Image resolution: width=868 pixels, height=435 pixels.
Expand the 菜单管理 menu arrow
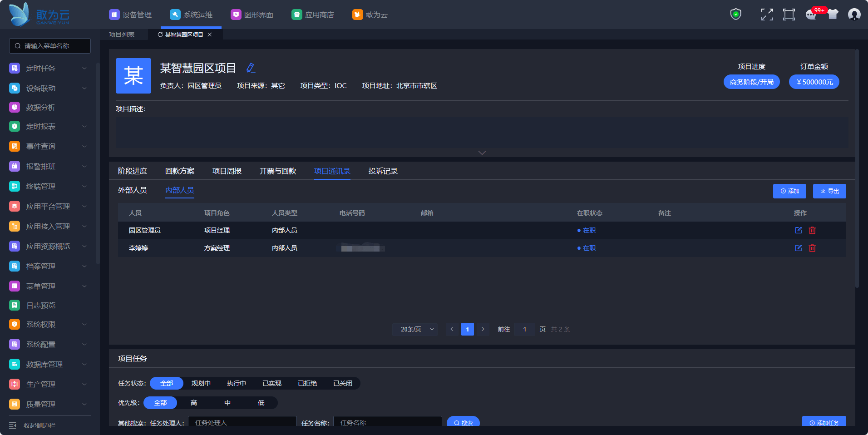coord(84,286)
